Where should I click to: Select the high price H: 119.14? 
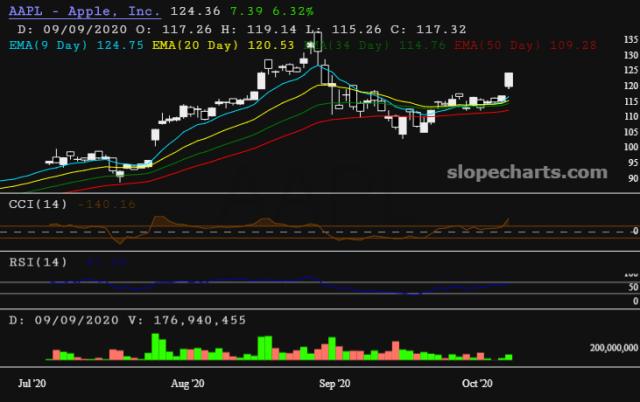point(259,29)
